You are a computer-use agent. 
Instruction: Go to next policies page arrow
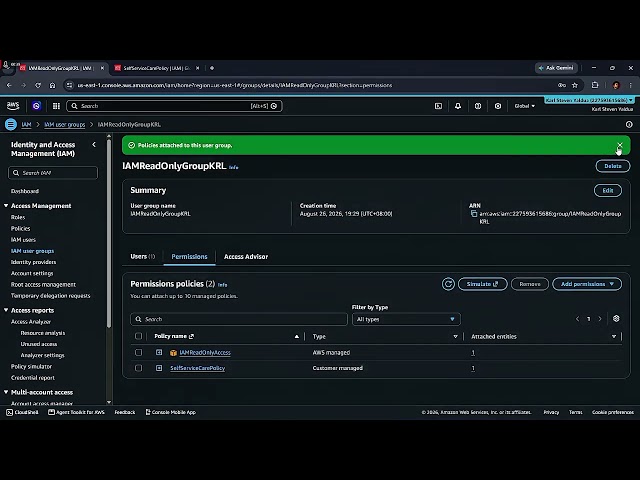tap(600, 319)
